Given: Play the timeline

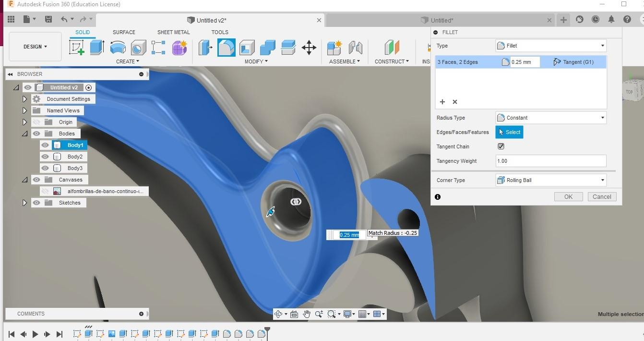Looking at the screenshot, I should (x=35, y=334).
